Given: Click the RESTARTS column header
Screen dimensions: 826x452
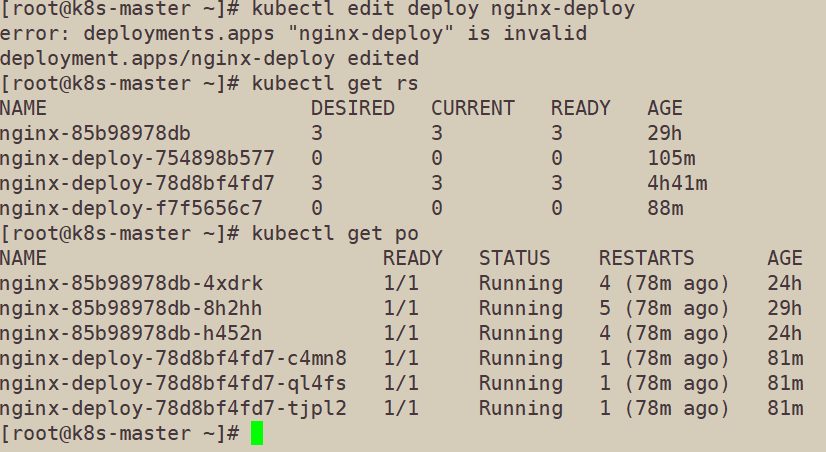Looking at the screenshot, I should (x=646, y=259).
